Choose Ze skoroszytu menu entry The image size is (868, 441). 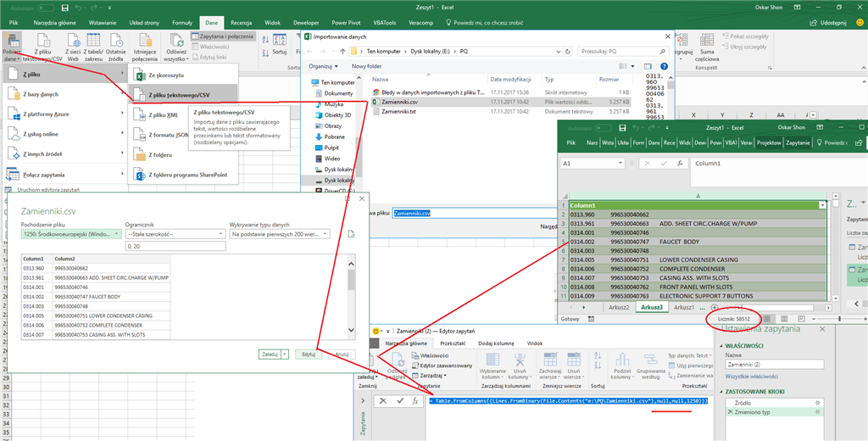(183, 75)
